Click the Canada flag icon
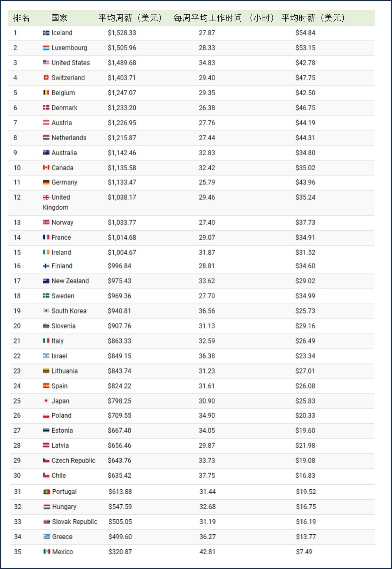Viewport: 392px width, 569px height. click(x=46, y=168)
